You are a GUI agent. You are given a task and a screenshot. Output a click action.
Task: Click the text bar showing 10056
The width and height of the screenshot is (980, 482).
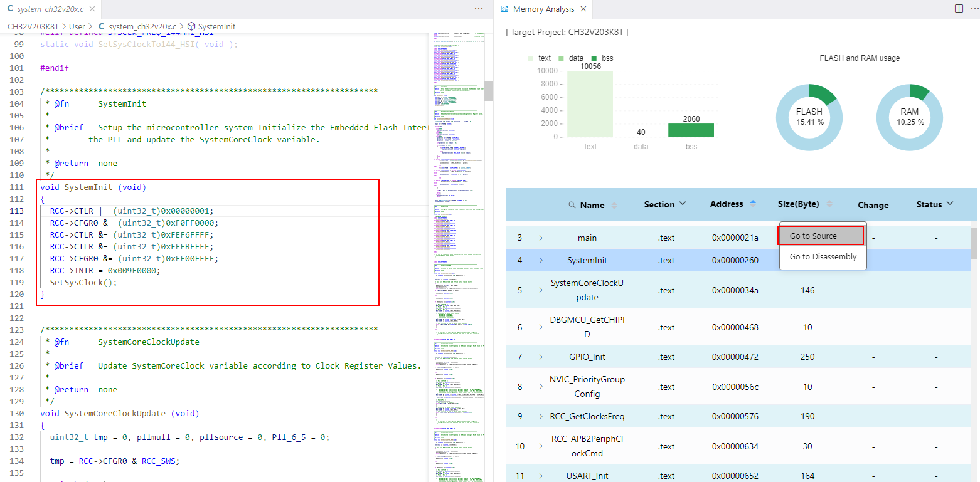590,103
